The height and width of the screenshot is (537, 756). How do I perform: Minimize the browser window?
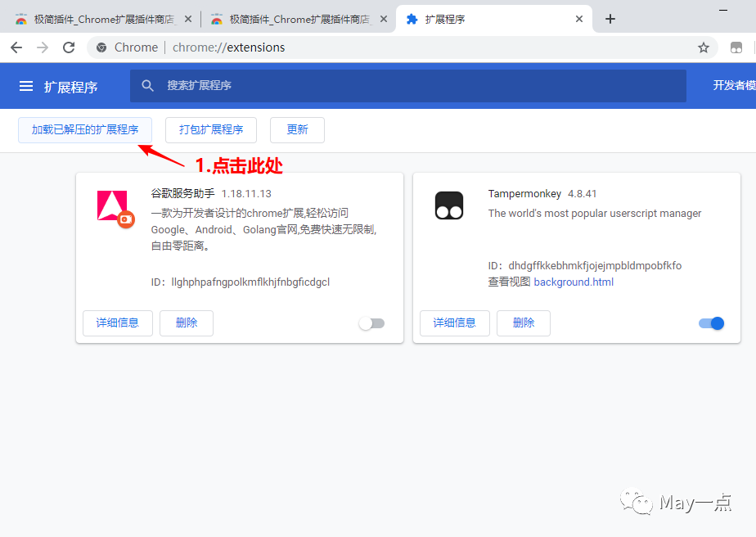tap(723, 10)
